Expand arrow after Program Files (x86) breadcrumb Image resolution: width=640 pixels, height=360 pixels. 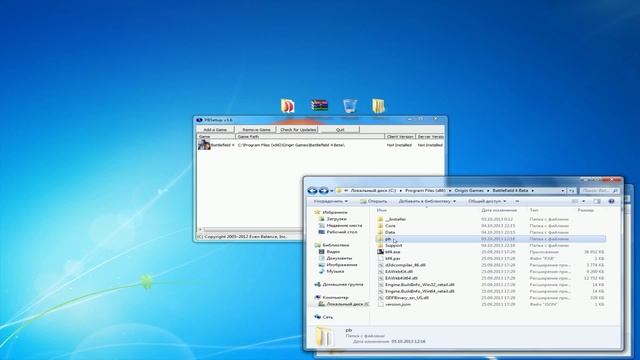click(x=450, y=191)
